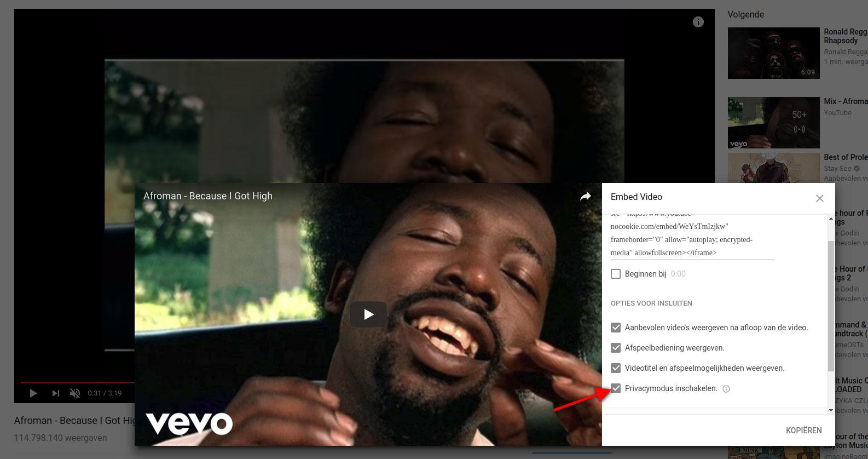Click the Afroman title in the embed preview
868x459 pixels.
click(x=208, y=196)
